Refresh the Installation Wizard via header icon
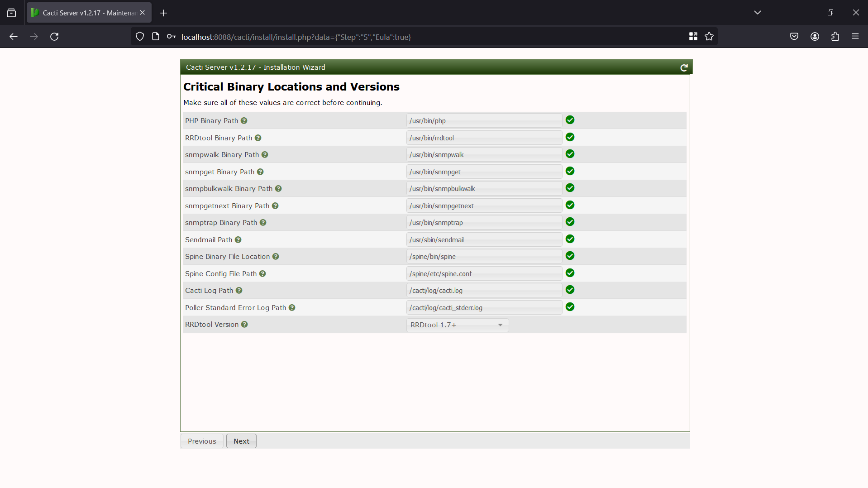Screen dimensions: 868x488 [684, 67]
